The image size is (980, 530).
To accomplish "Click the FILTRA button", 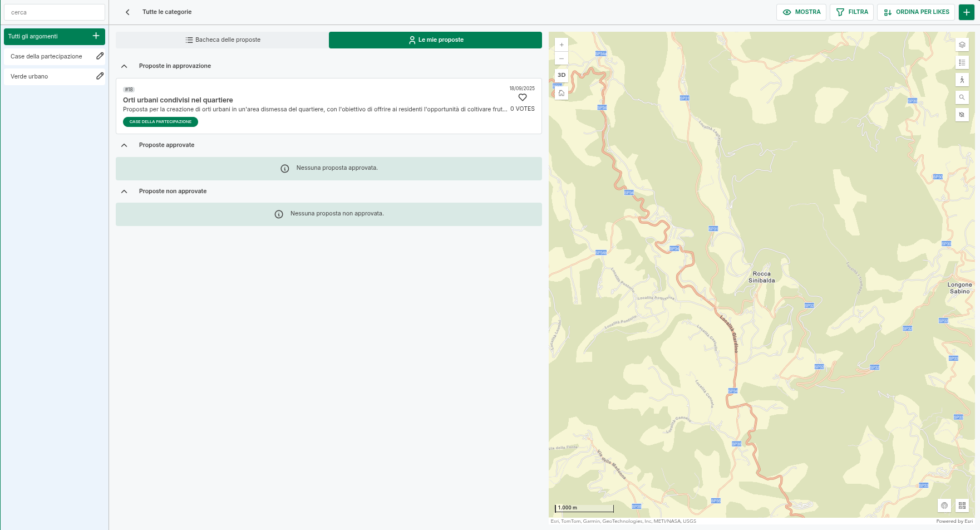I will pyautogui.click(x=851, y=12).
